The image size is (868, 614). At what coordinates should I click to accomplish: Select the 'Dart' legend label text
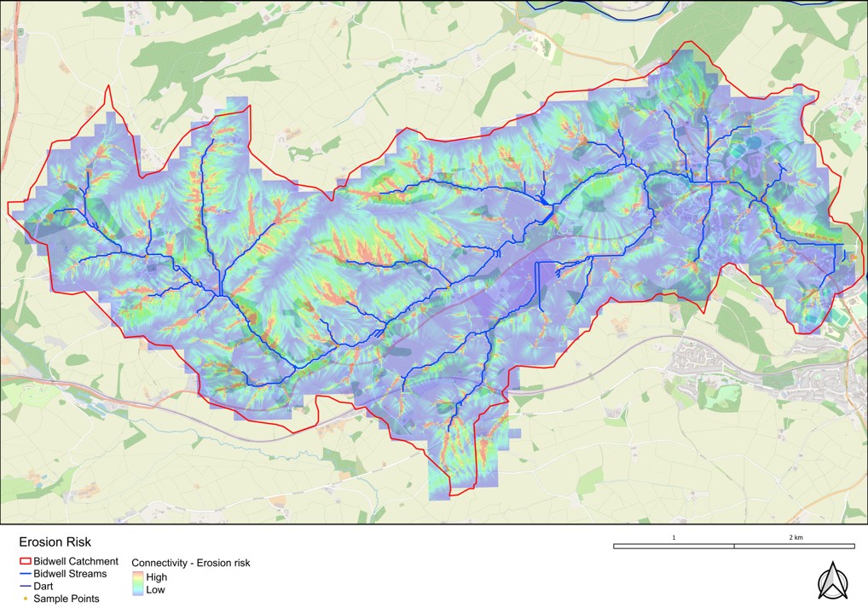pos(44,587)
